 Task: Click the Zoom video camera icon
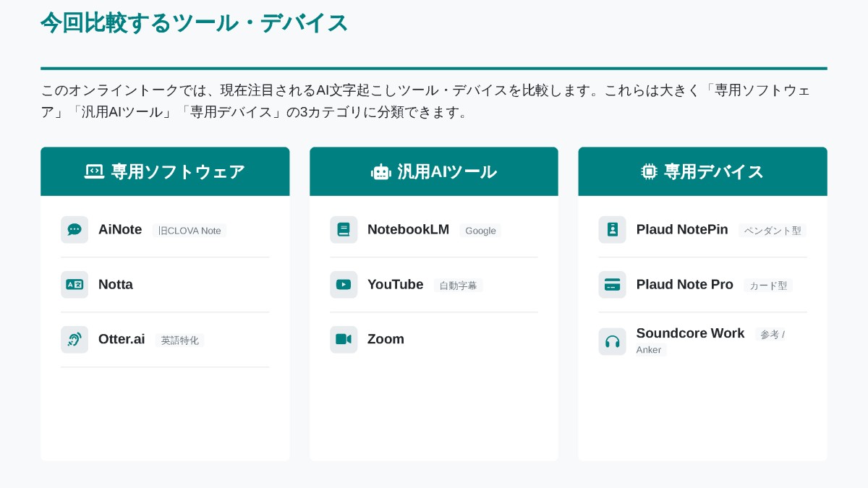tap(344, 340)
